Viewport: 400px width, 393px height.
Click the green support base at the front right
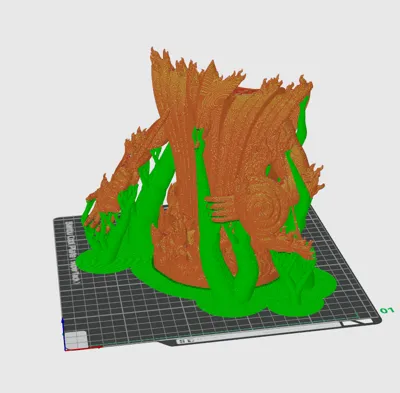[300, 293]
